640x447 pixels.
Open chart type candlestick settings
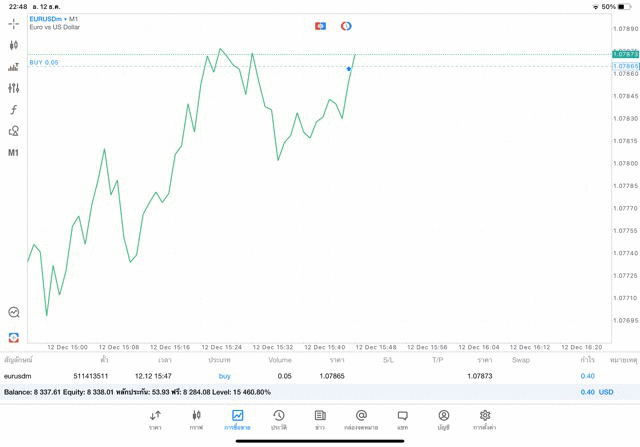pyautogui.click(x=13, y=45)
